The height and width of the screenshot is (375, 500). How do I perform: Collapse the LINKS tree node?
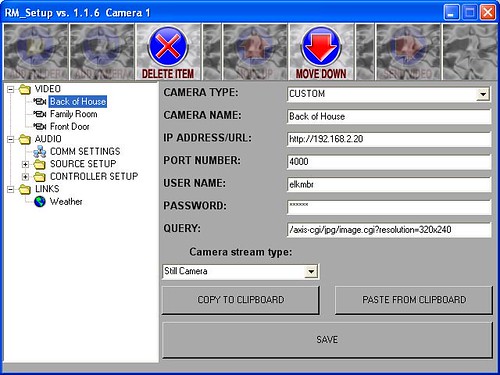(x=11, y=189)
